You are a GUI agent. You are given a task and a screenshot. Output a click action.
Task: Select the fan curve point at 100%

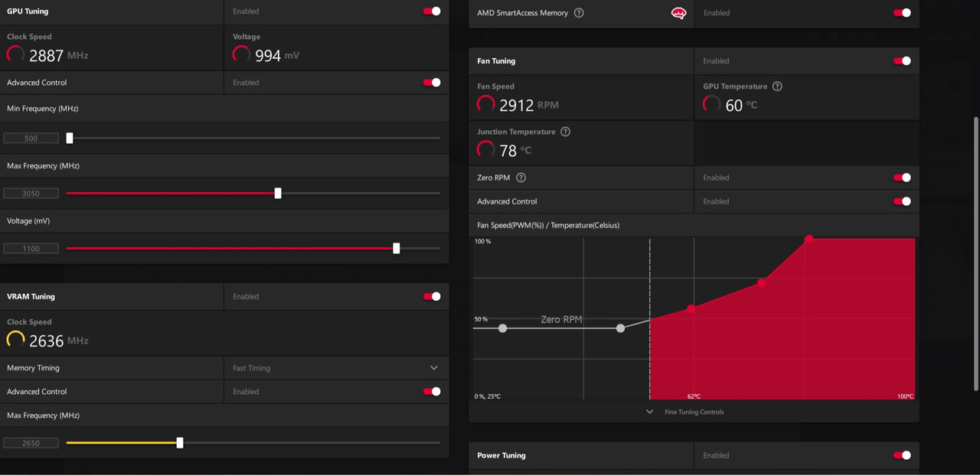(808, 240)
